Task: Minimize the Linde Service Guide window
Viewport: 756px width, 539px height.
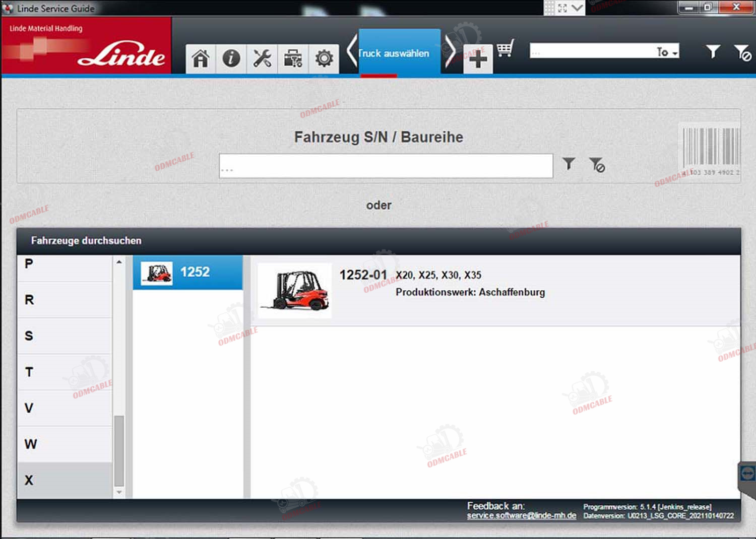Action: tap(689, 7)
